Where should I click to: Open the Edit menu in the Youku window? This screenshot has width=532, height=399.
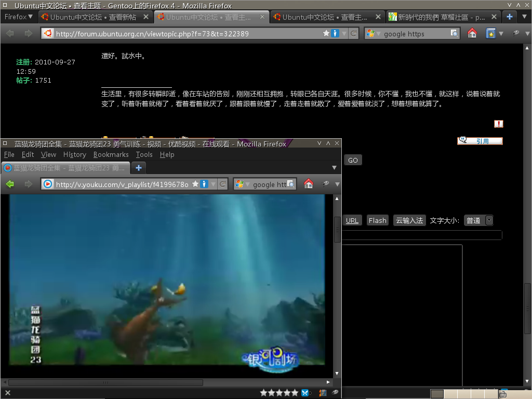coord(28,155)
